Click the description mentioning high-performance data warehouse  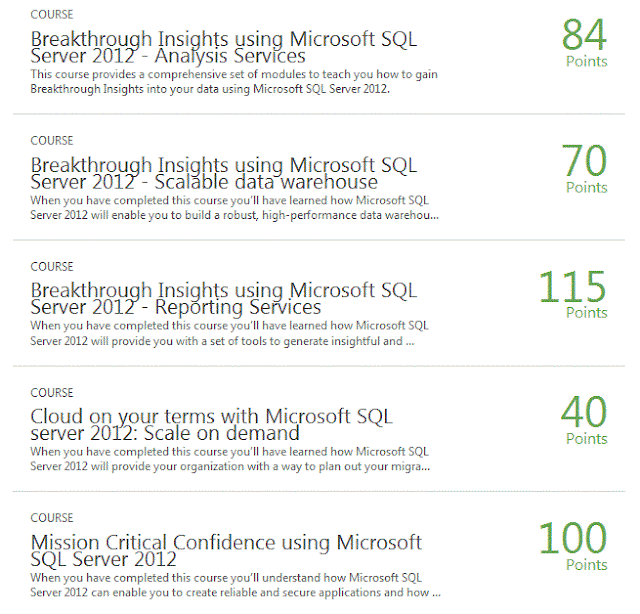pos(234,207)
